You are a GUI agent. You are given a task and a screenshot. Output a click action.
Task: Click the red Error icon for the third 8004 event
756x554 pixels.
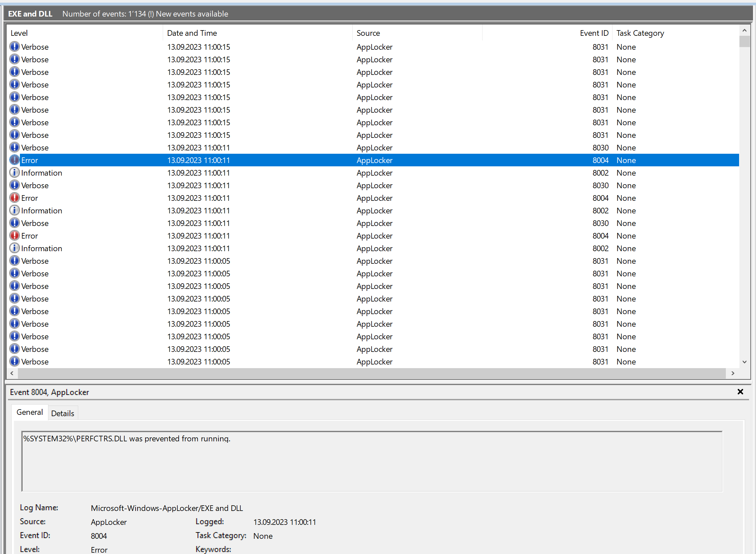click(14, 235)
